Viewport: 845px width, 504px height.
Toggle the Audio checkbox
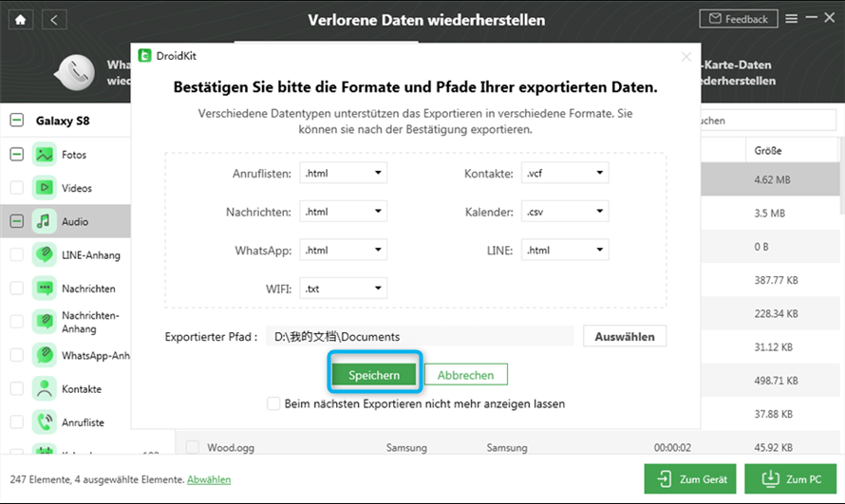pos(17,221)
